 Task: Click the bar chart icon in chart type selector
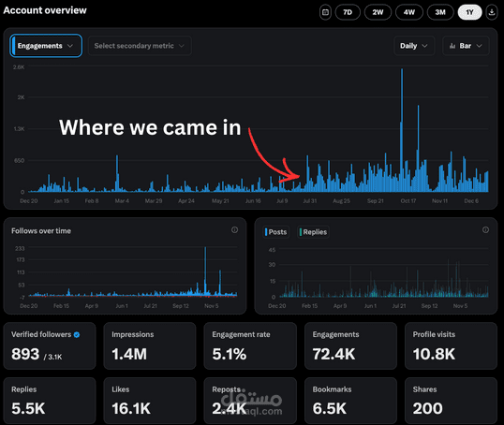(x=452, y=46)
